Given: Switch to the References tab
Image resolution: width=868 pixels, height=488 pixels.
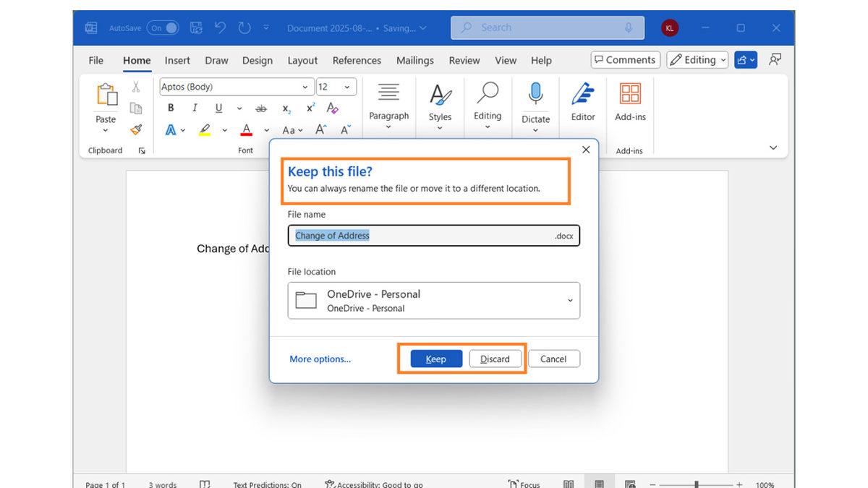Looking at the screenshot, I should tap(357, 60).
